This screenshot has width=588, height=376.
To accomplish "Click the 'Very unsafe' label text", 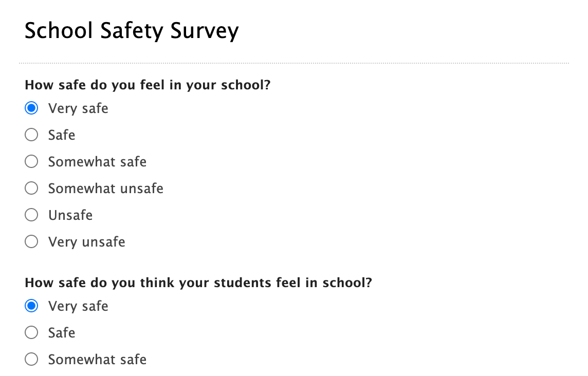I will tap(86, 241).
